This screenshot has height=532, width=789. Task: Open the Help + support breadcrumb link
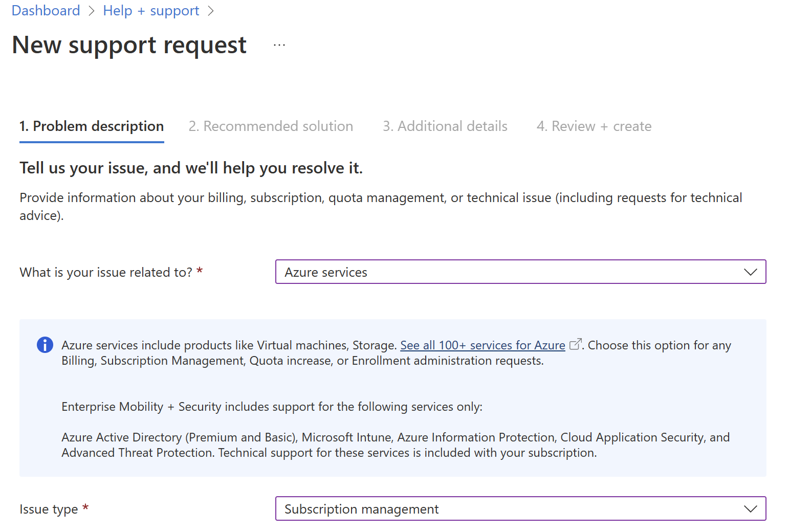click(151, 10)
